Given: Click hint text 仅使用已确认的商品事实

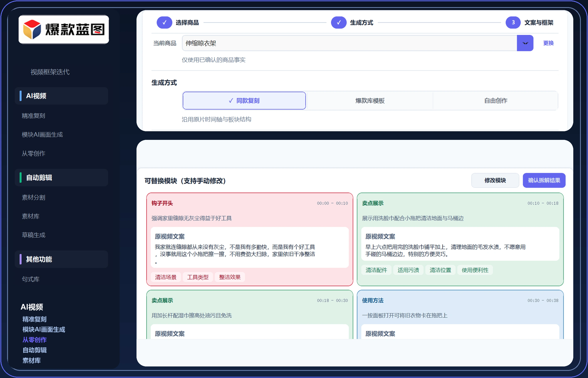Looking at the screenshot, I should (214, 60).
